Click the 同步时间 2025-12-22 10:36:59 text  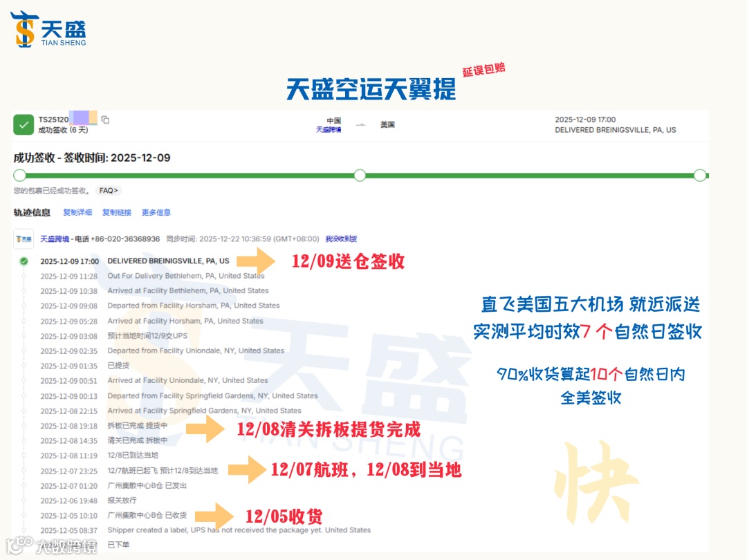[243, 239]
